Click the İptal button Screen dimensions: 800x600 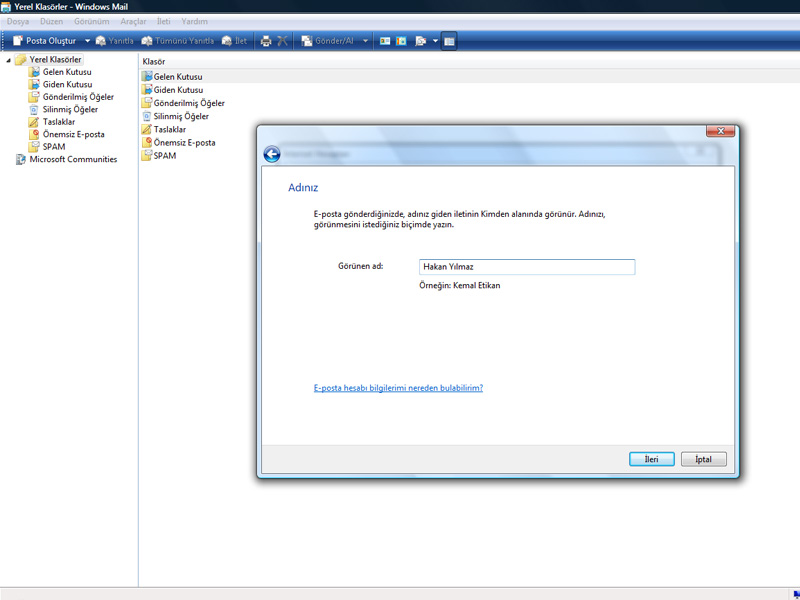coord(704,459)
